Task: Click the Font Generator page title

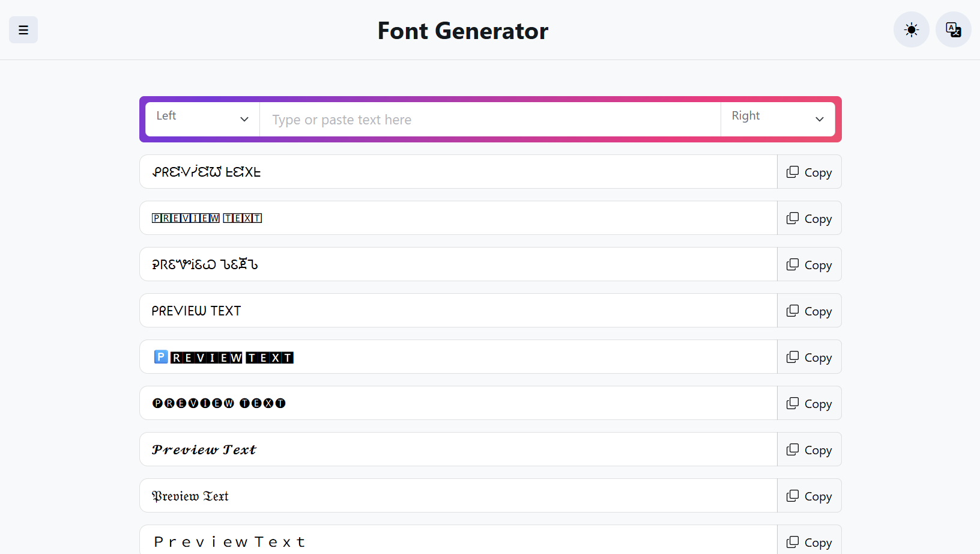Action: tap(462, 31)
